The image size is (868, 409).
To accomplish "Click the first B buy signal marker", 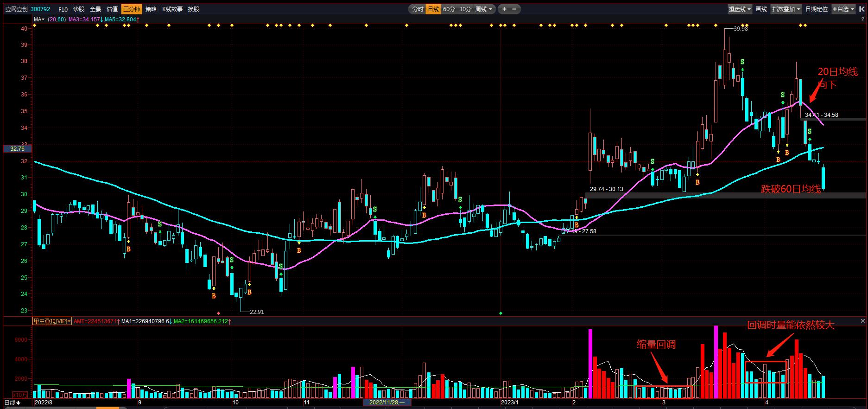I will coord(128,249).
